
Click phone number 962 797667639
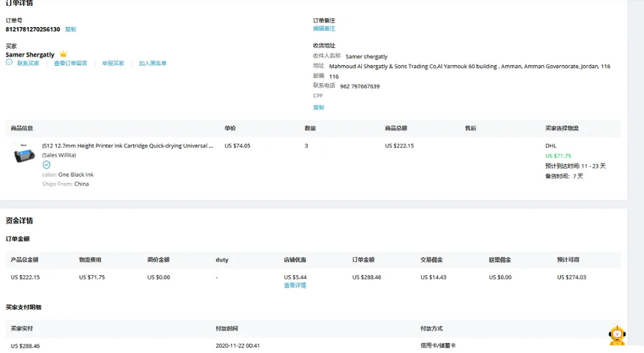click(360, 86)
